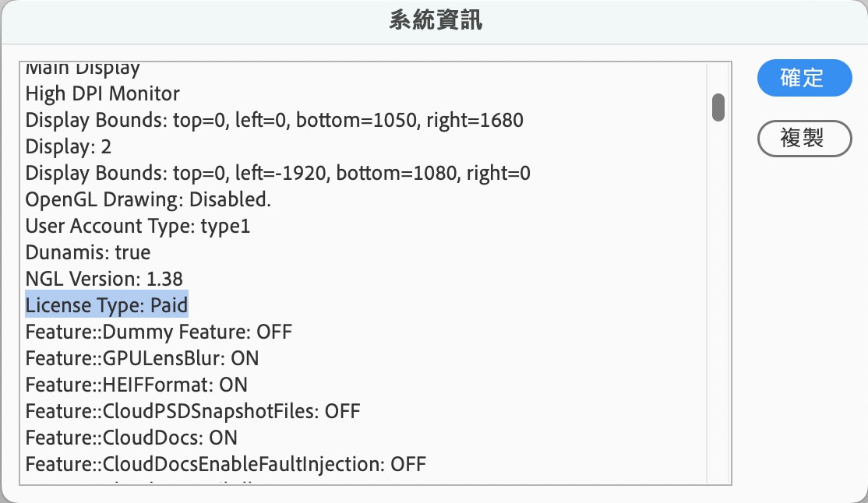
Task: Click the Feature::CloudPSDSnapshotFiles: OFF line
Action: click(192, 411)
